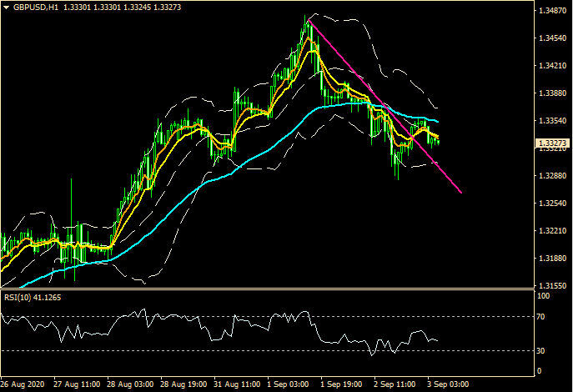
Task: Click the 1.34890 price axis label
Action: 551,12
